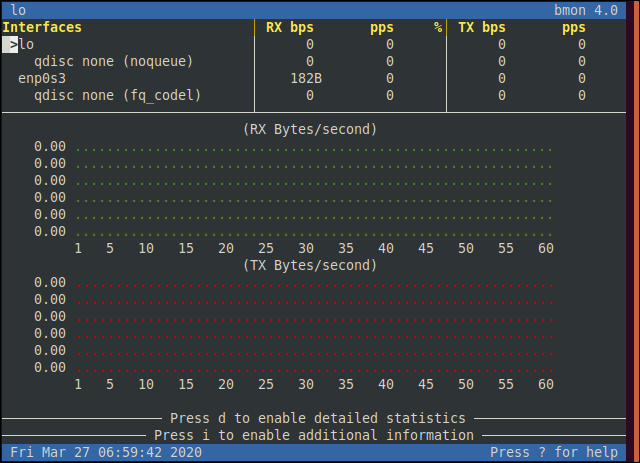Click the TX Bytes/second graph title

tap(310, 265)
